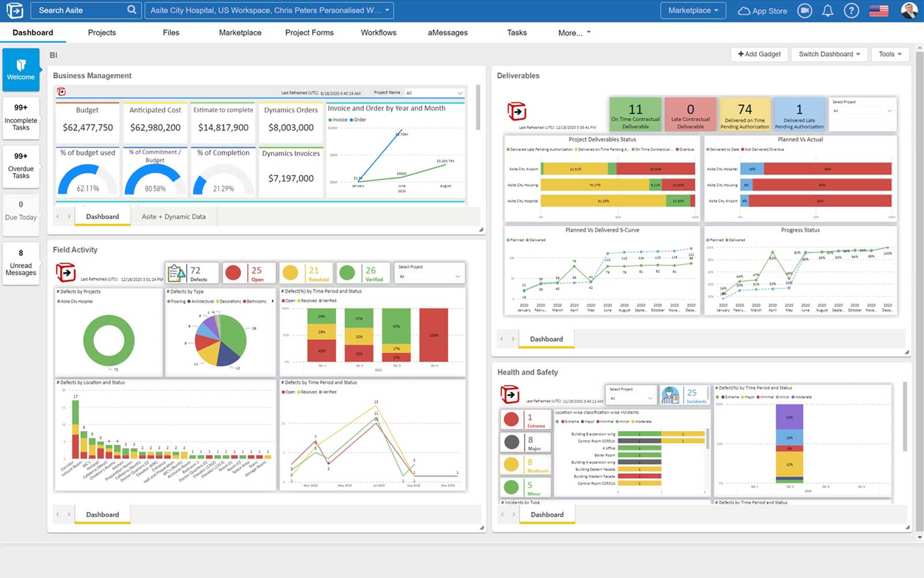Open Incomplete Tasks 99+ tile
924x578 pixels.
click(21, 118)
